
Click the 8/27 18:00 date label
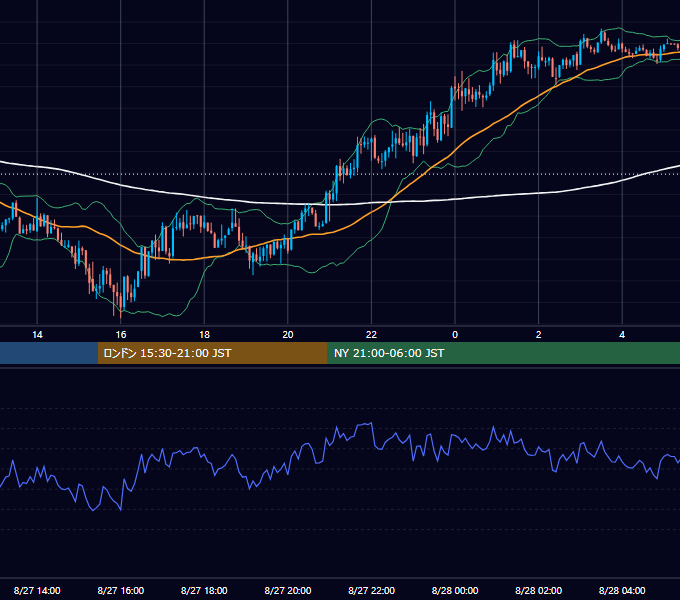point(204,590)
